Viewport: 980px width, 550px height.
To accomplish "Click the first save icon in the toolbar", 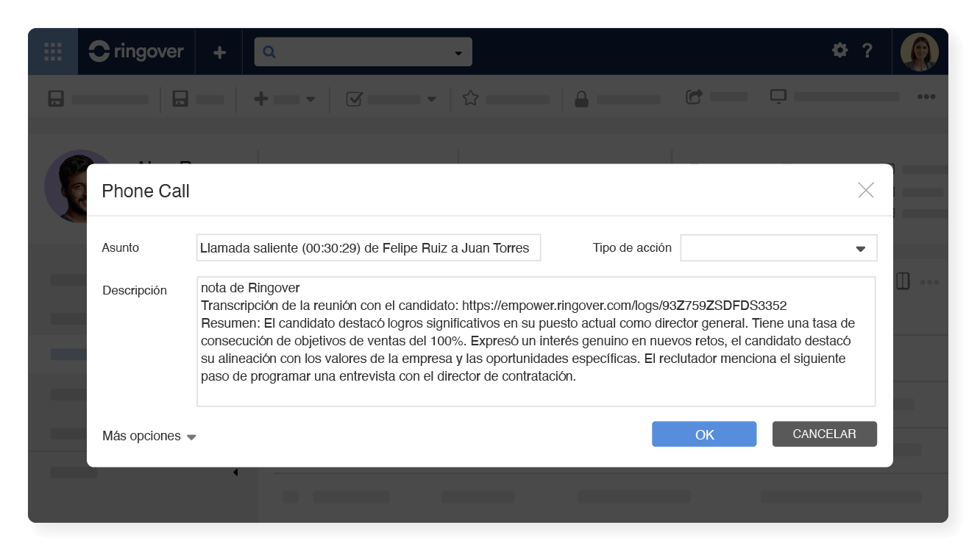I will click(55, 98).
